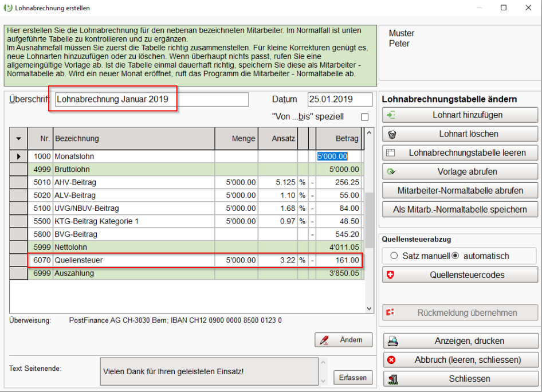Select the automatisch radio option
This screenshot has width=542, height=392.
455,256
